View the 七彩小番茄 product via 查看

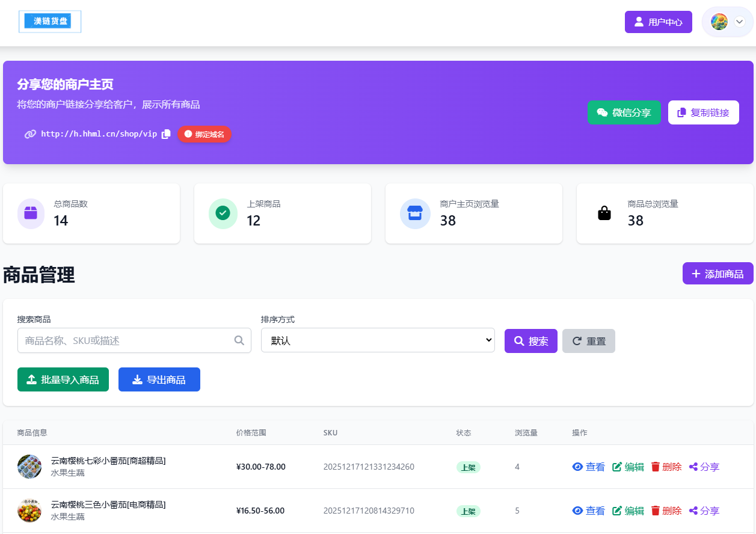pos(588,467)
